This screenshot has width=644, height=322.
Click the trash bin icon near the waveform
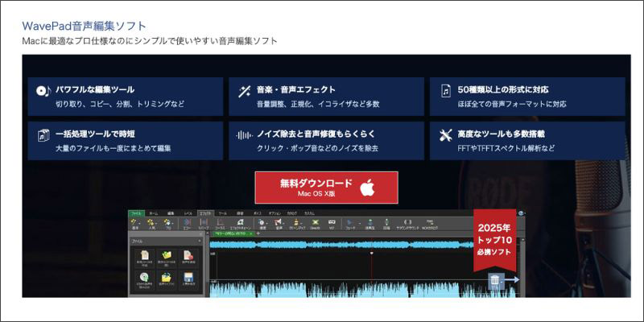tap(495, 280)
